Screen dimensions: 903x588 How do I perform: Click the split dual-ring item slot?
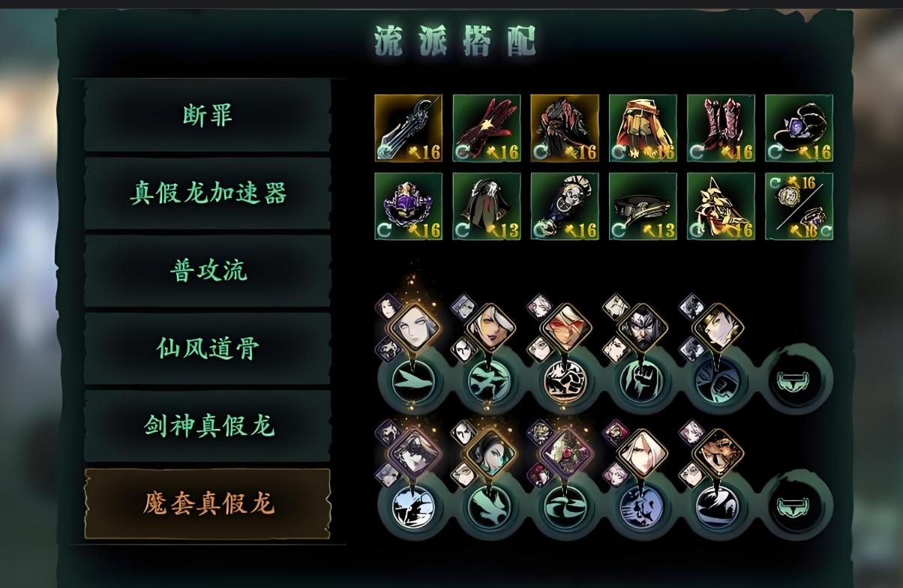(x=799, y=206)
